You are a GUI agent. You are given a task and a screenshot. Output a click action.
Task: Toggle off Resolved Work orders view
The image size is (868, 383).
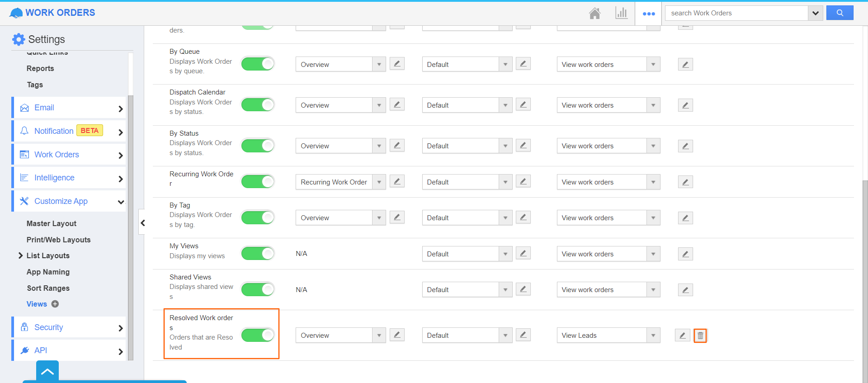point(258,335)
